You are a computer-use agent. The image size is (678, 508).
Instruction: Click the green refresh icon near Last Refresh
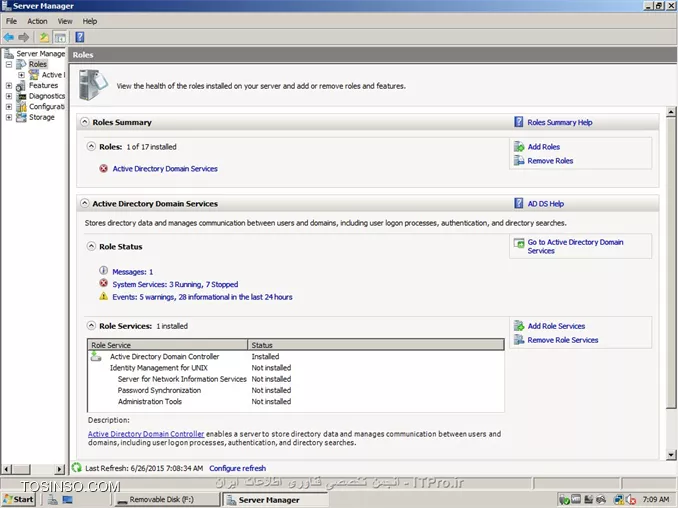[x=77, y=467]
